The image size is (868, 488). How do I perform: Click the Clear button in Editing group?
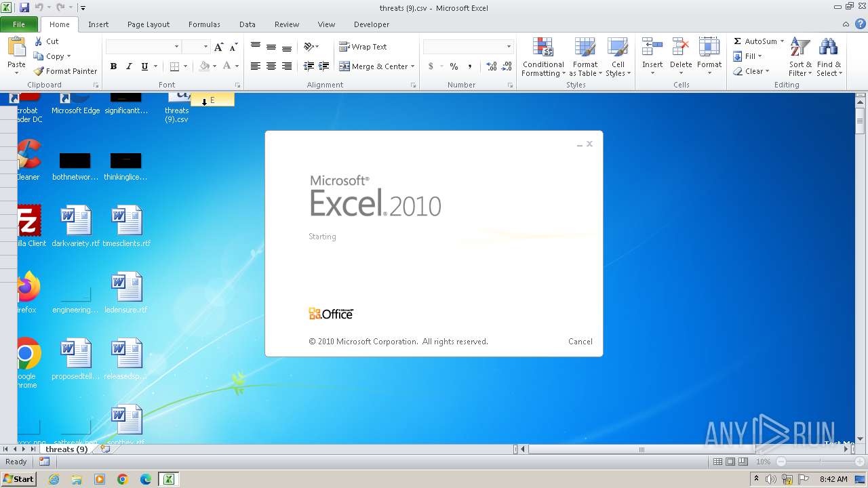[751, 71]
